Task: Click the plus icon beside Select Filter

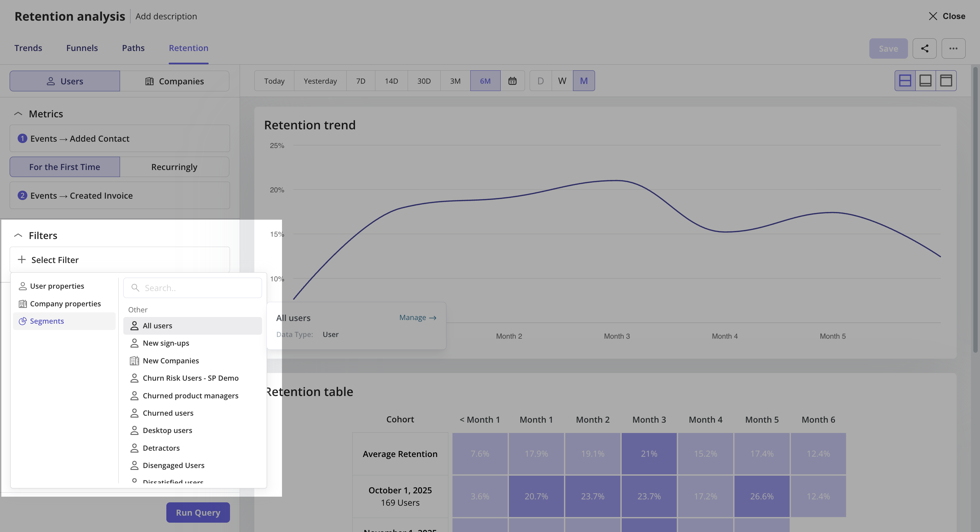Action: [x=22, y=260]
